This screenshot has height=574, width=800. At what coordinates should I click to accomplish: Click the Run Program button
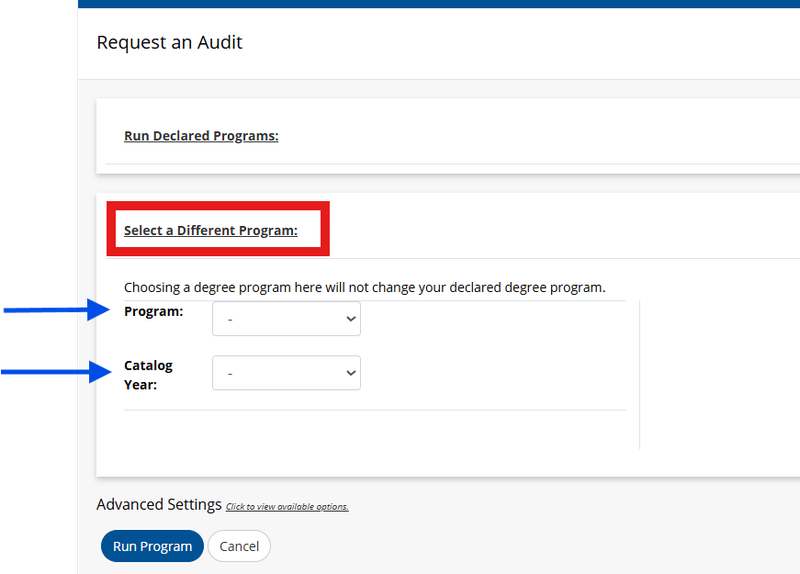(x=152, y=546)
